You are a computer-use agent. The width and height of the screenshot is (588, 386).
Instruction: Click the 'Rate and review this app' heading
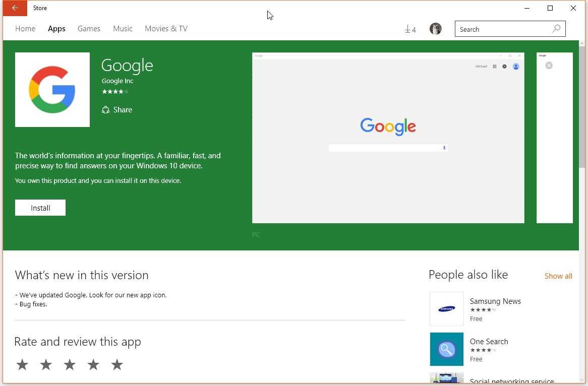pyautogui.click(x=78, y=342)
